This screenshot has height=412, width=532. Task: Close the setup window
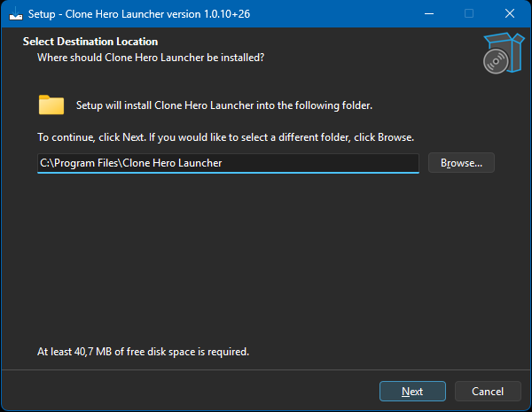pyautogui.click(x=509, y=14)
